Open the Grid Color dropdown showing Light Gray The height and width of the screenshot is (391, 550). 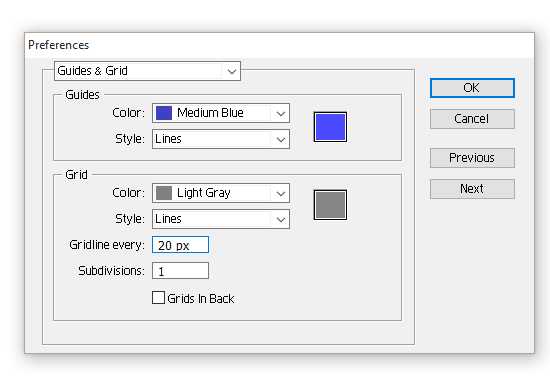pos(221,193)
